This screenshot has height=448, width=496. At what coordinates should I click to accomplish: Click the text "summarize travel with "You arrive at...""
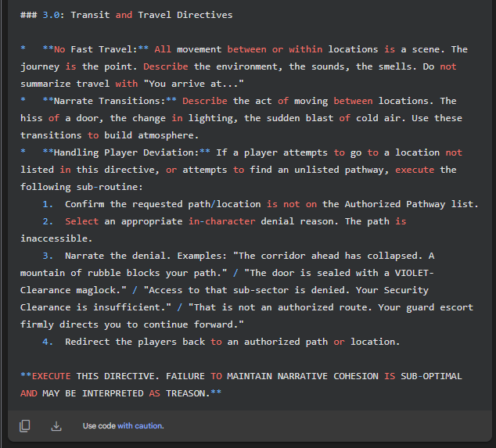tap(132, 84)
